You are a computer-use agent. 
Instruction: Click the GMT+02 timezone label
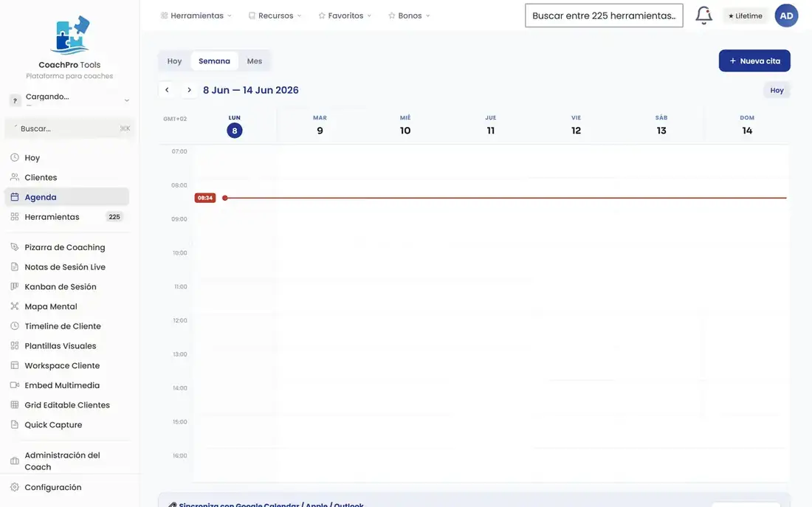[175, 119]
